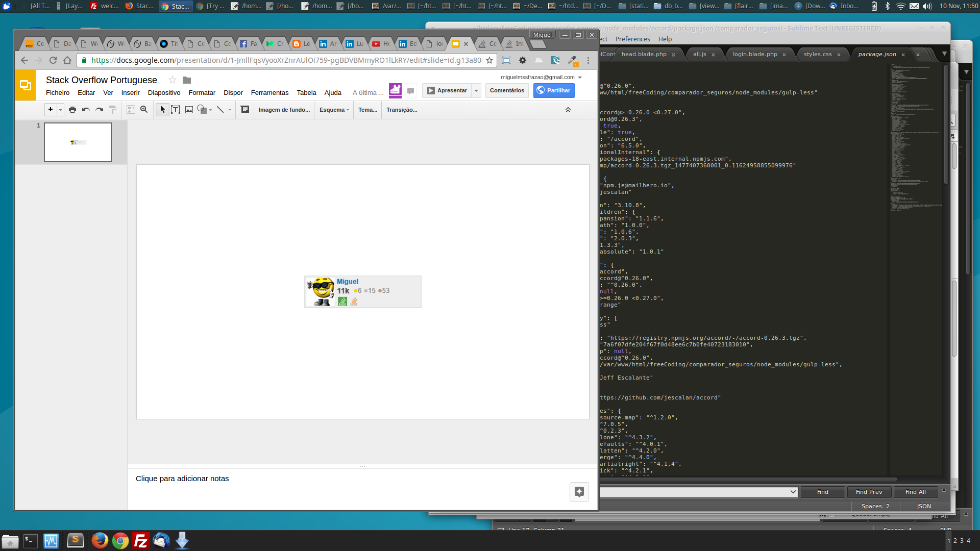
Task: Open the Formatar menu
Action: (202, 93)
